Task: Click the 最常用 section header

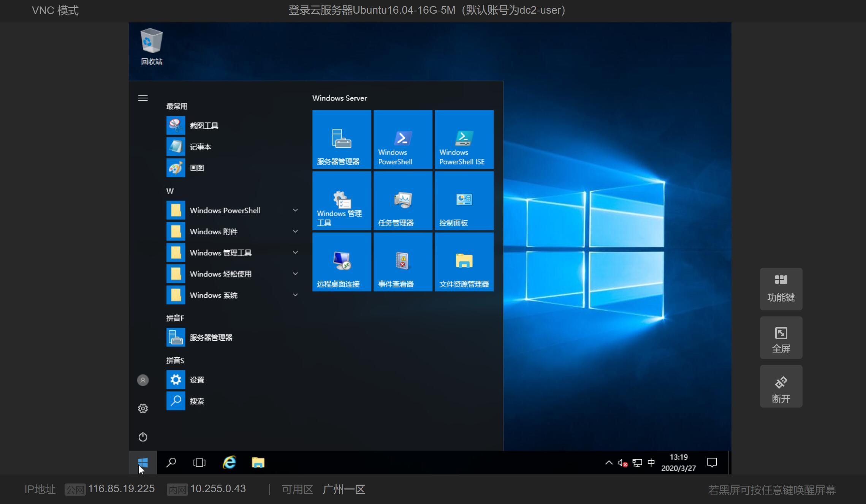Action: tap(177, 106)
